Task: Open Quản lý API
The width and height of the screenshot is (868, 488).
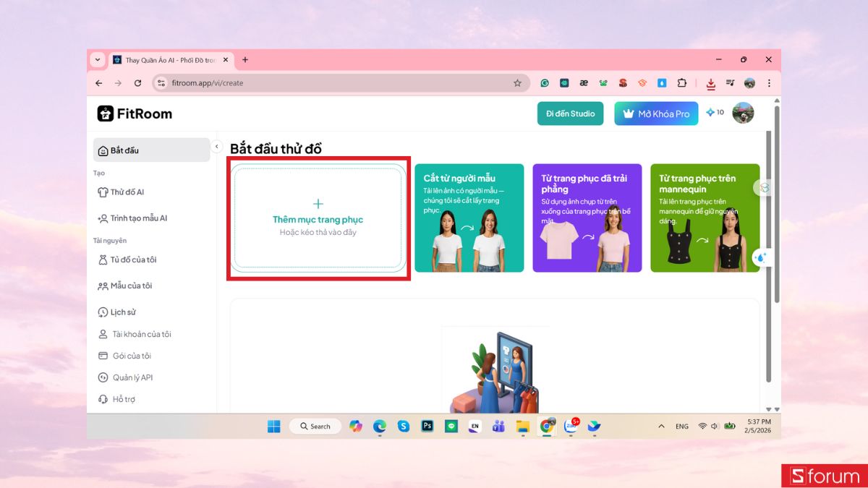Action: click(125, 377)
